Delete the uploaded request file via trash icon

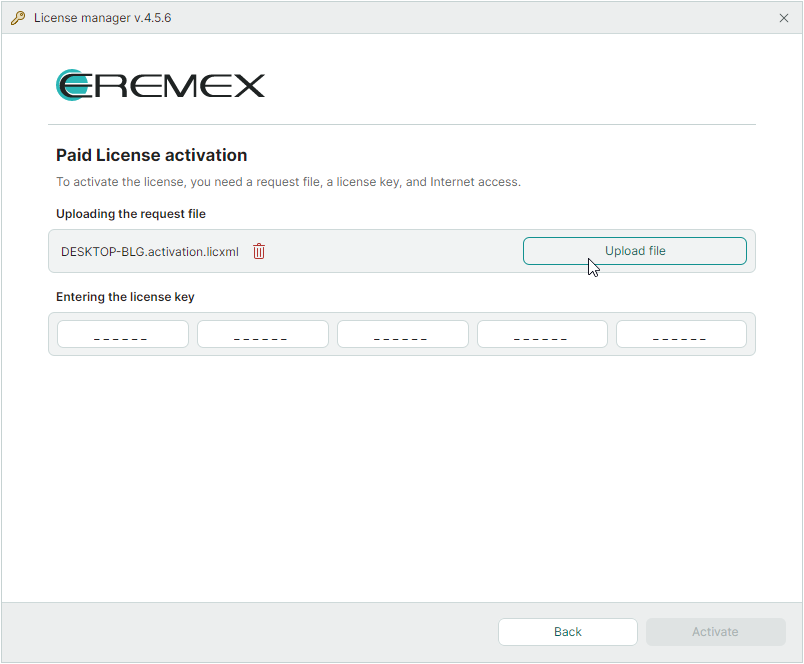pos(259,251)
